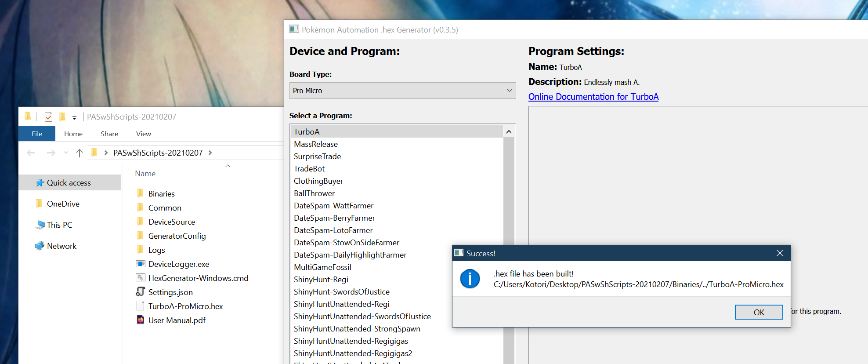
Task: Click program list scroll-up arrow
Action: 509,131
